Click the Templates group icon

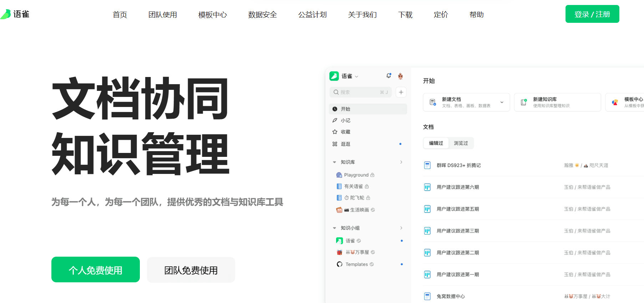(339, 264)
